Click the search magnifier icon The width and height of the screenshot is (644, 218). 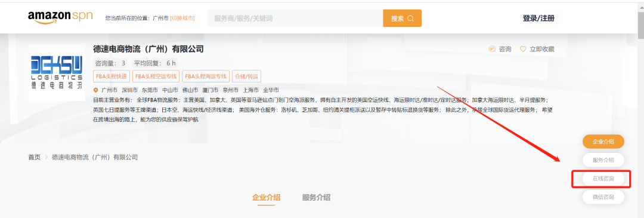(x=411, y=19)
